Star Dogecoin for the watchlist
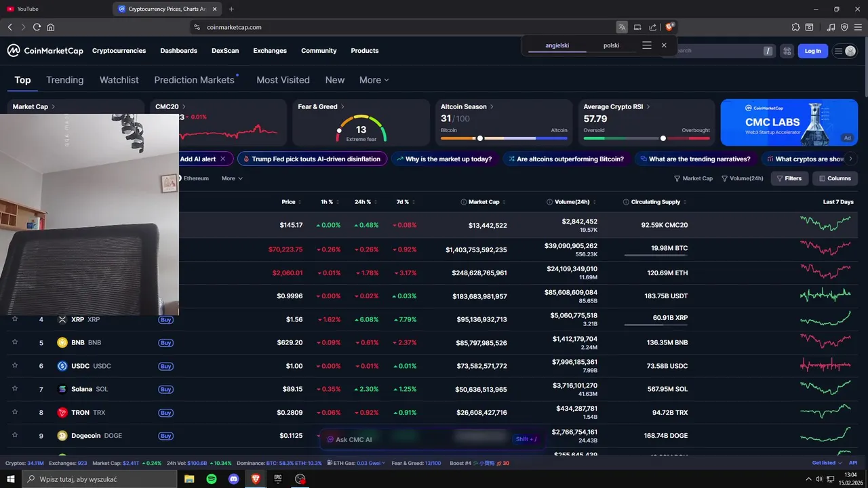This screenshot has height=488, width=868. pyautogui.click(x=15, y=436)
